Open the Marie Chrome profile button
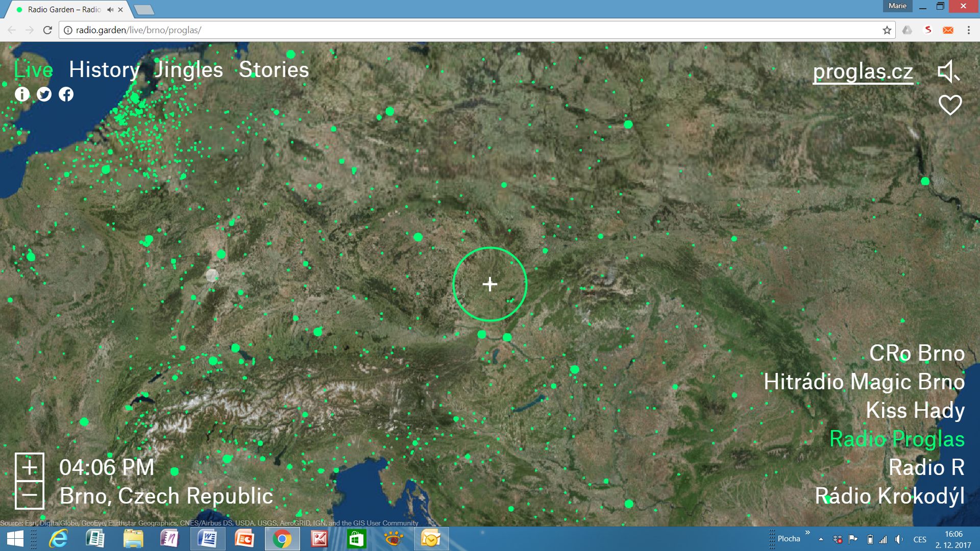Image resolution: width=980 pixels, height=551 pixels. 897,6
